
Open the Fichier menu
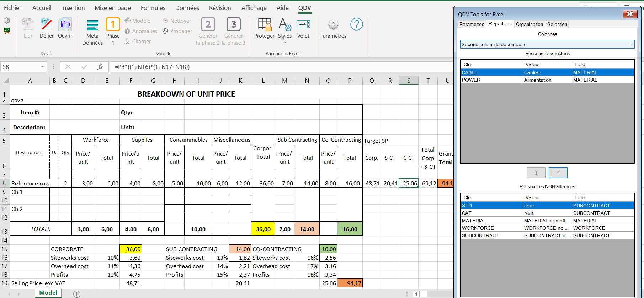[x=12, y=8]
